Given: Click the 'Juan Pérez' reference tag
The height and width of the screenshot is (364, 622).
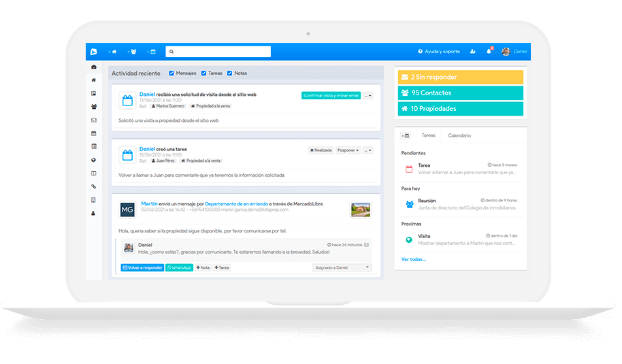Looking at the screenshot, I should 163,161.
